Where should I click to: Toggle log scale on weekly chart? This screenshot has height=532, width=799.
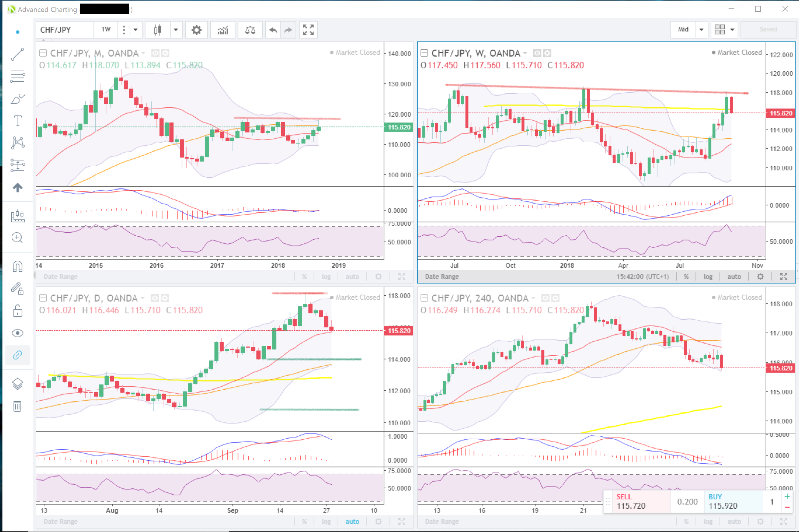708,277
